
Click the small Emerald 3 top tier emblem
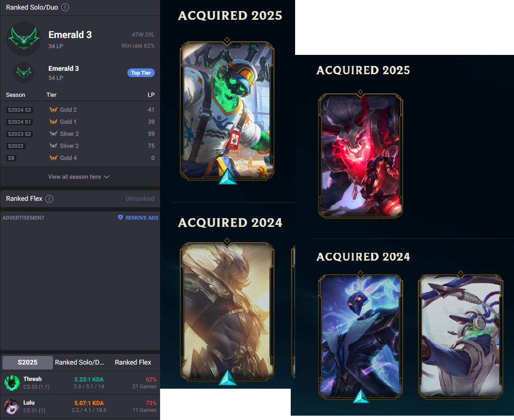click(x=24, y=73)
